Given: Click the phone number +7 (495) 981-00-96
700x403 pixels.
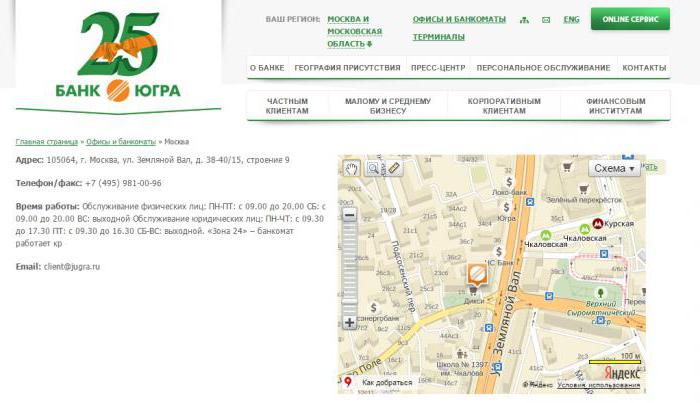Looking at the screenshot, I should pos(123,183).
